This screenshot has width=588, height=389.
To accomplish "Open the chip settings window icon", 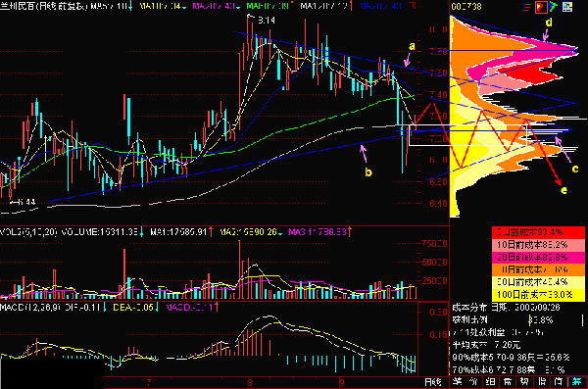I will [x=567, y=7].
